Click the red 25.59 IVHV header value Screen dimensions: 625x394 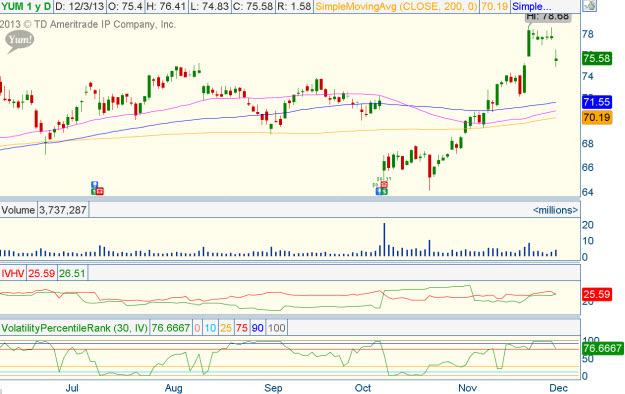pos(41,274)
